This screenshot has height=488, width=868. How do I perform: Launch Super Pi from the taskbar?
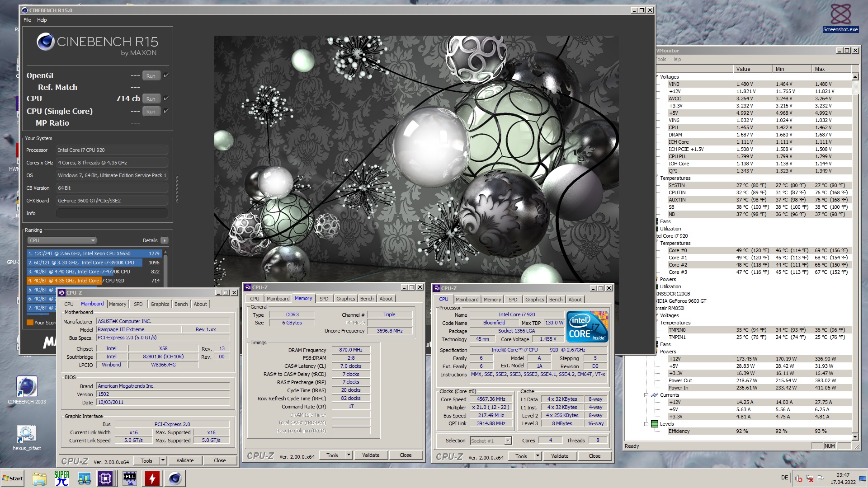(62, 479)
